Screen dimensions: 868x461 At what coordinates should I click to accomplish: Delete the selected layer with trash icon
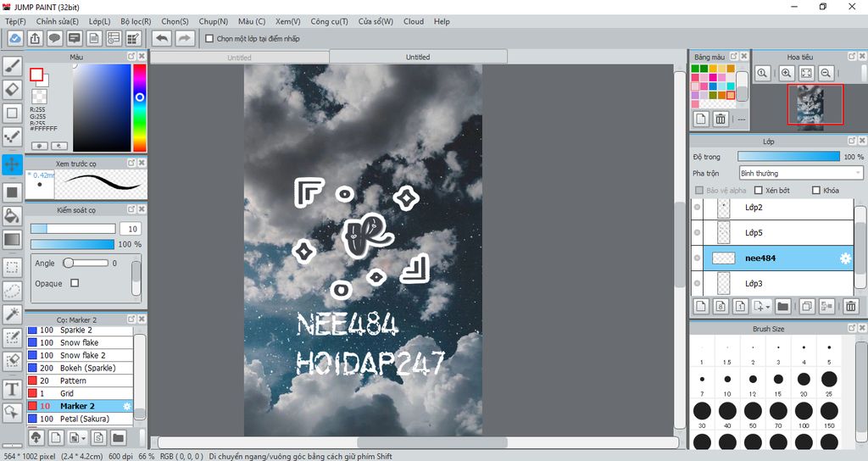pos(851,306)
